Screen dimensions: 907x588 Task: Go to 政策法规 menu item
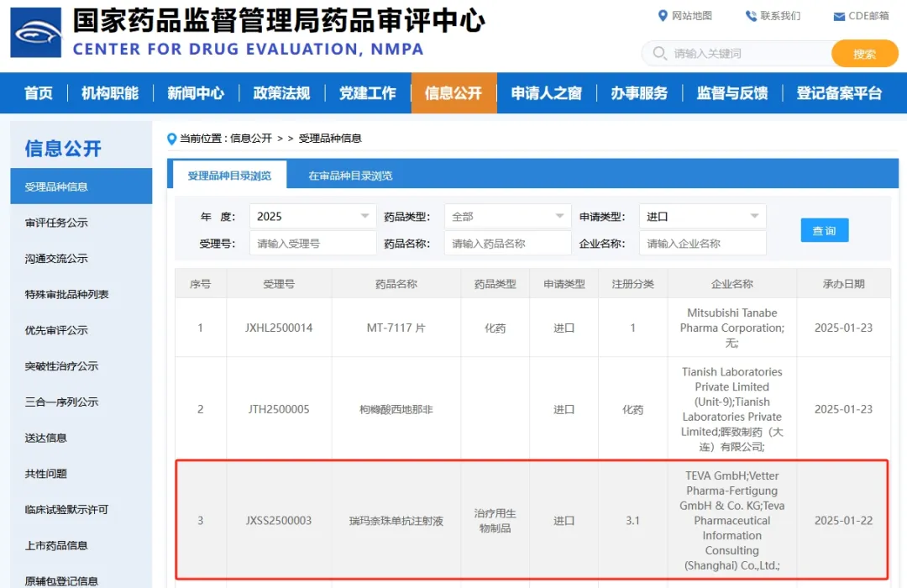pyautogui.click(x=281, y=93)
